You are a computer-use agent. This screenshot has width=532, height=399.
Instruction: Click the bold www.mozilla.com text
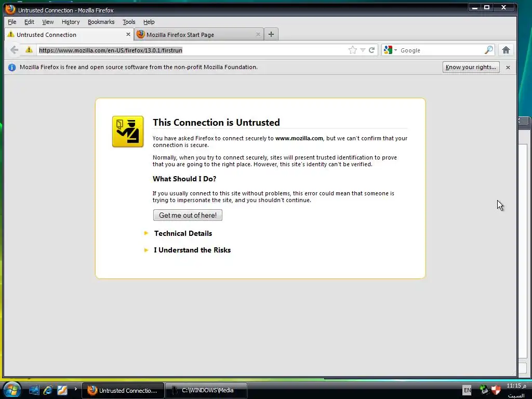point(299,138)
